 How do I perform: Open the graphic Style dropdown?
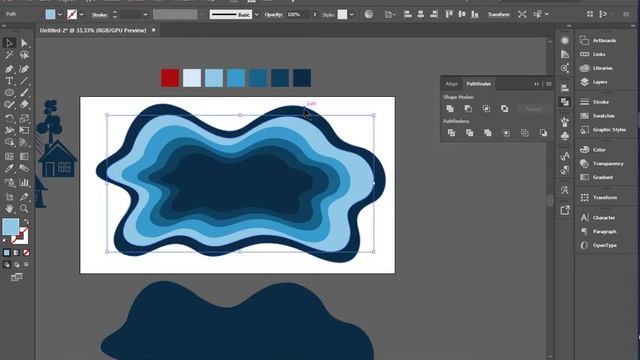click(x=352, y=15)
